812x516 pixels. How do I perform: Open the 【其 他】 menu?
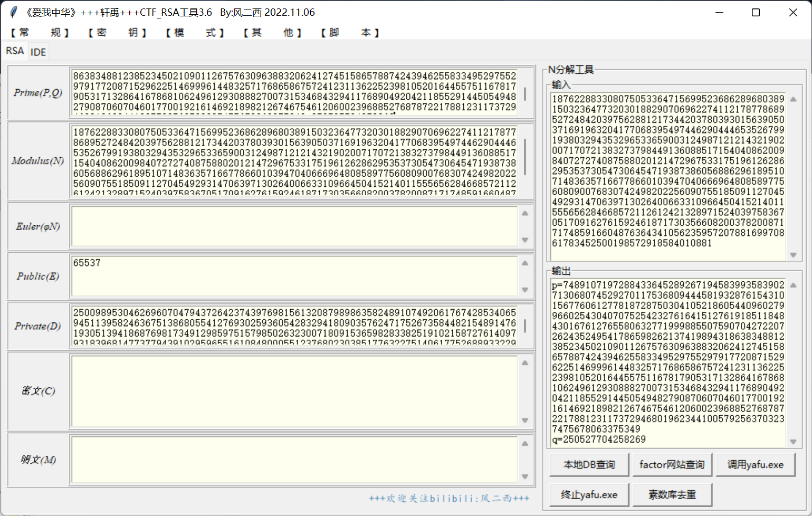pyautogui.click(x=273, y=33)
